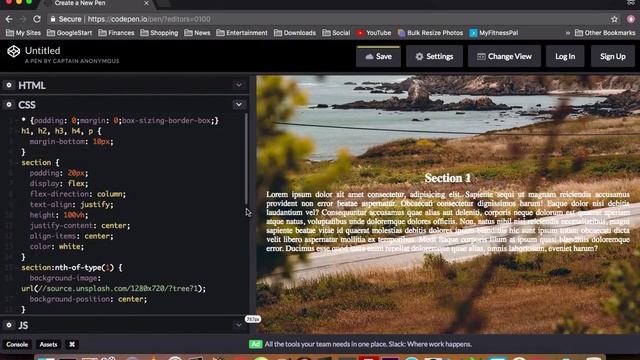Click the 'Section 1' heading in preview
Image resolution: width=640 pixels, height=360 pixels.
coord(448,178)
